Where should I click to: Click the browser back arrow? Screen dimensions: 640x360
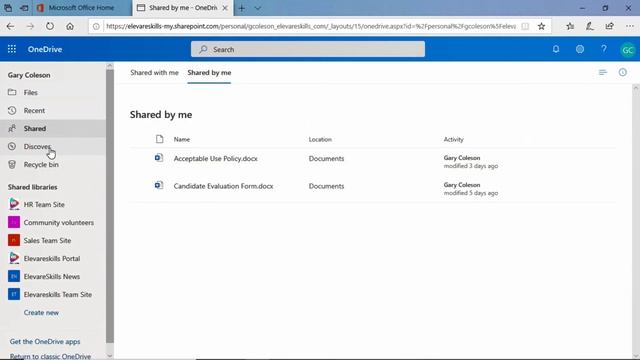[x=10, y=26]
